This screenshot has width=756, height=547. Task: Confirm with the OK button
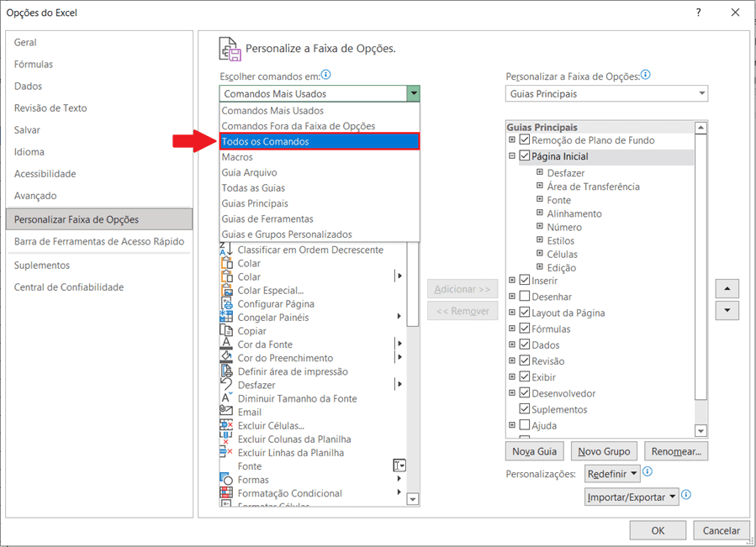[658, 530]
